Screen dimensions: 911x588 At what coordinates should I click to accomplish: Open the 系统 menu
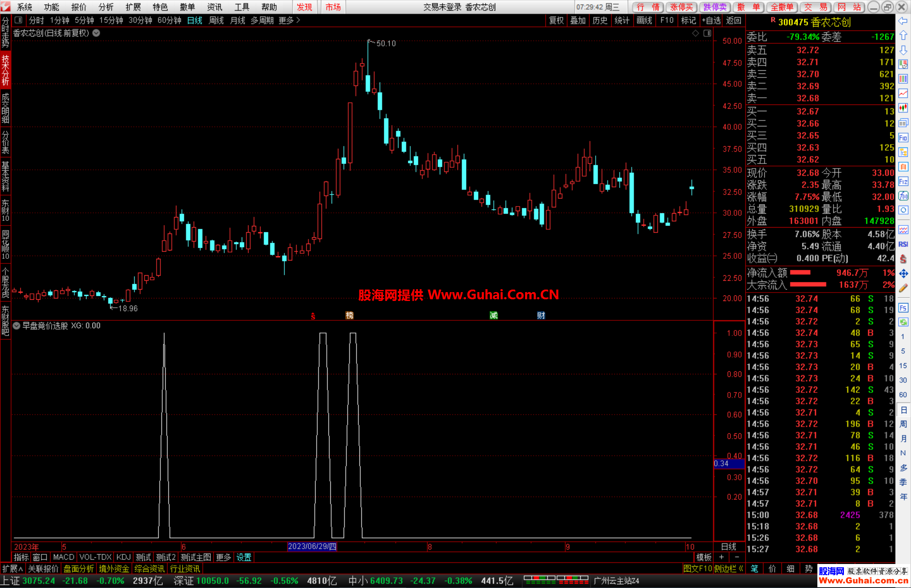24,7
